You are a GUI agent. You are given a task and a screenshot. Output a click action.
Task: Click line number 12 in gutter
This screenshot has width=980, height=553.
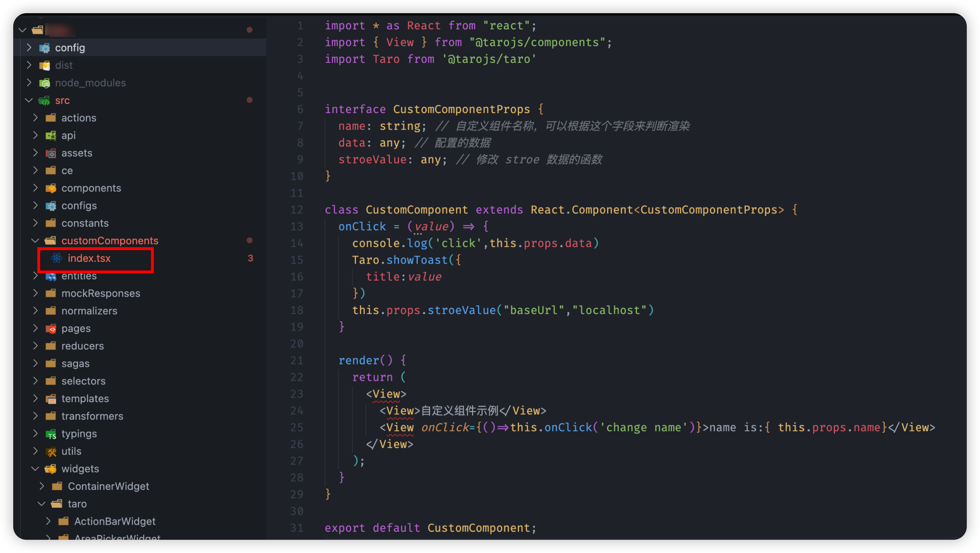[x=297, y=210]
